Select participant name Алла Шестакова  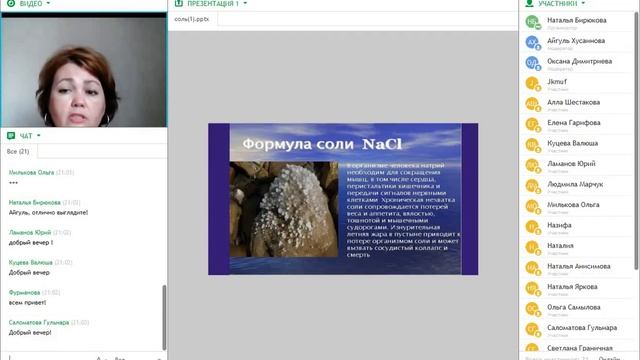click(x=573, y=102)
